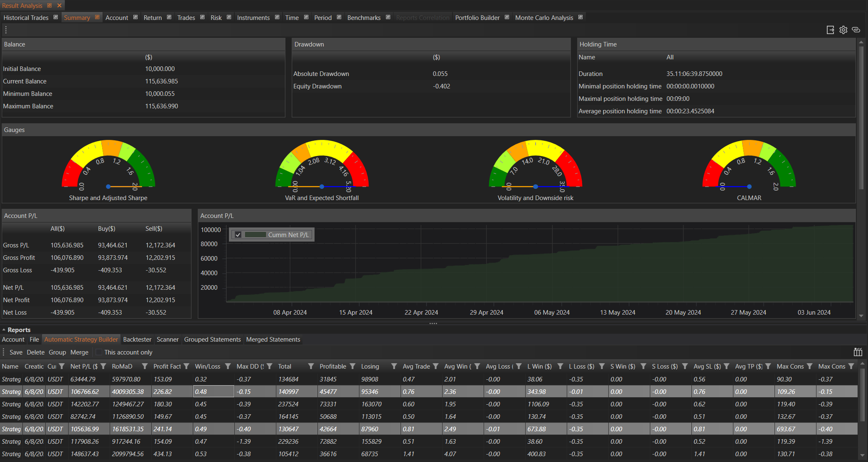Click the chain link icon
Screen dimensions: 868x462
pyautogui.click(x=856, y=30)
